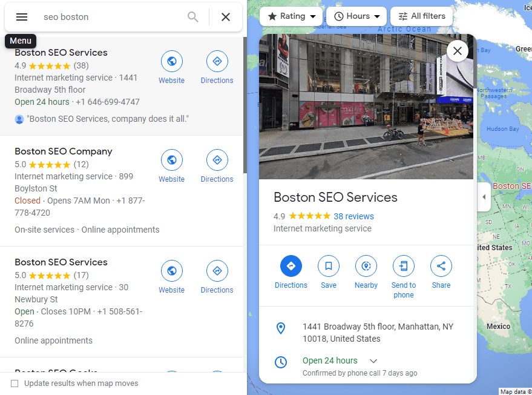Screen dimensions: 532x395
Task: Click the 1441 Broadway 5th floor address
Action: click(x=378, y=333)
